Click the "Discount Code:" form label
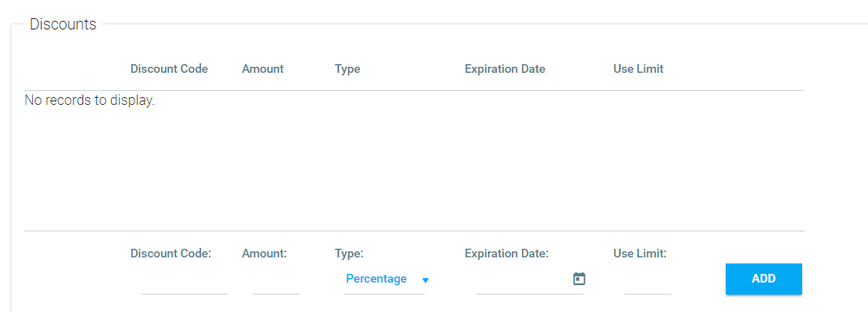 [171, 254]
